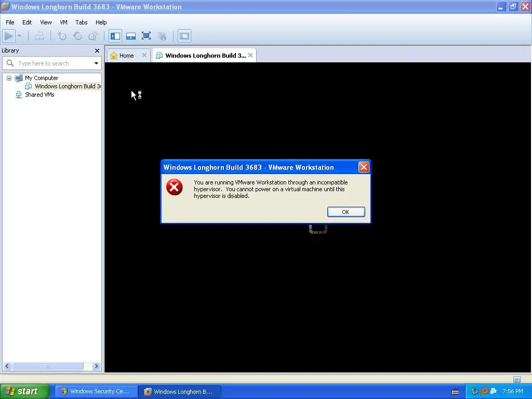Open the snapshot manager icon
The image size is (532, 399).
click(93, 36)
